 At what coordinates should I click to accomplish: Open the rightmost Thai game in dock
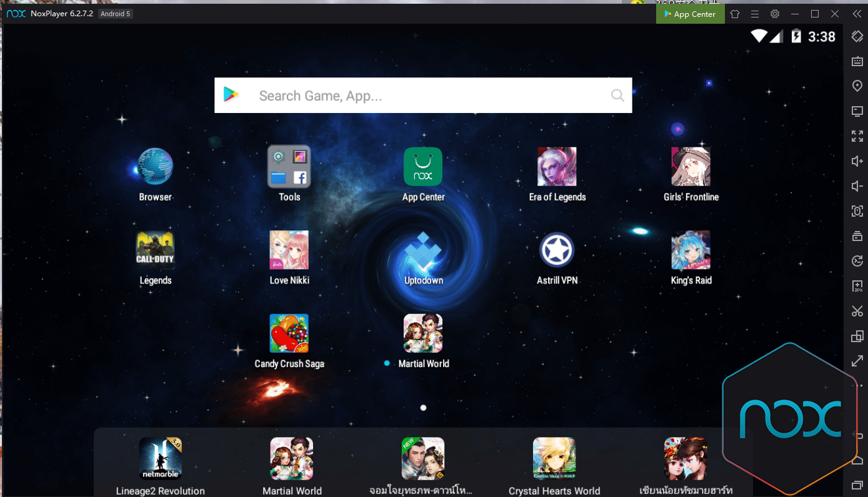pyautogui.click(x=686, y=458)
